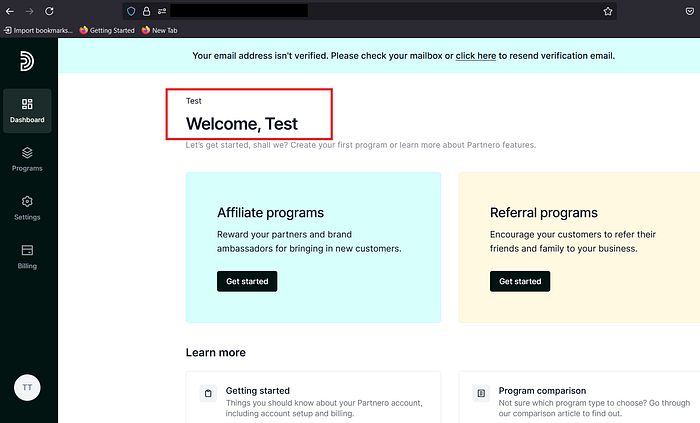
Task: Open the Getting Started bookmark
Action: pyautogui.click(x=107, y=30)
